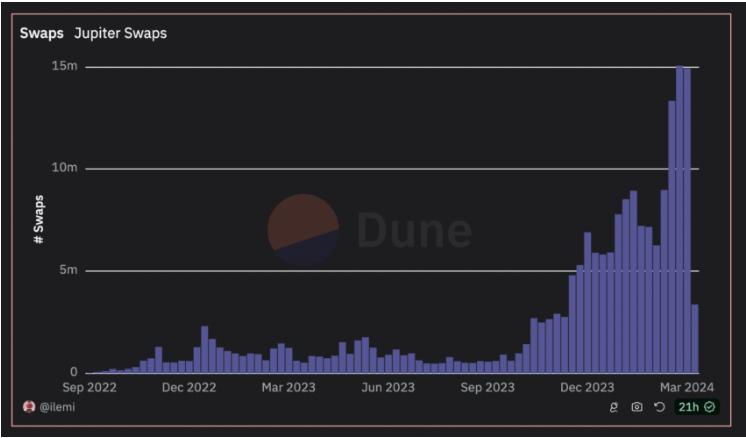Click the camera screenshot icon
The height and width of the screenshot is (438, 746).
pyautogui.click(x=637, y=407)
